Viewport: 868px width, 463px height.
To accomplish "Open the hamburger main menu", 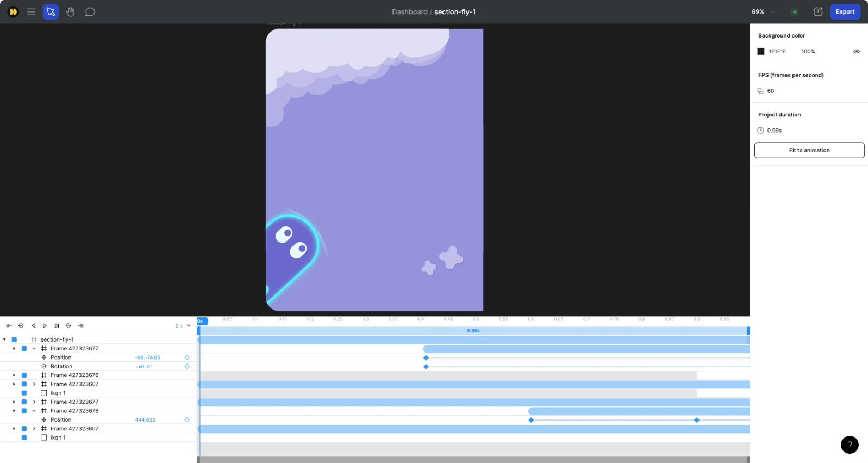I will 31,12.
